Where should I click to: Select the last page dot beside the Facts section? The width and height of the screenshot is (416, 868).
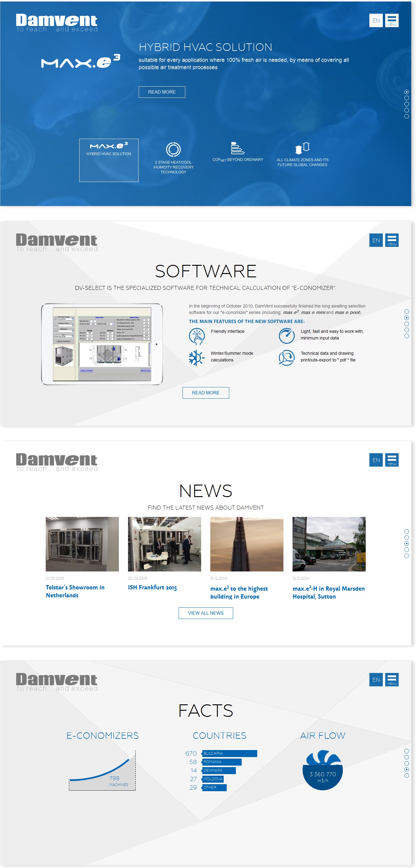407,775
